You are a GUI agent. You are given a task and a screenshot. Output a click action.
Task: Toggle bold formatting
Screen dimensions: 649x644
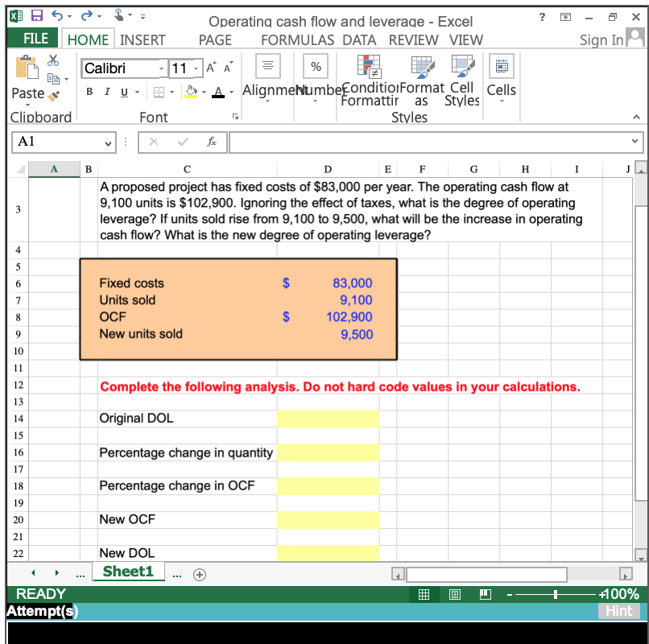tap(89, 91)
